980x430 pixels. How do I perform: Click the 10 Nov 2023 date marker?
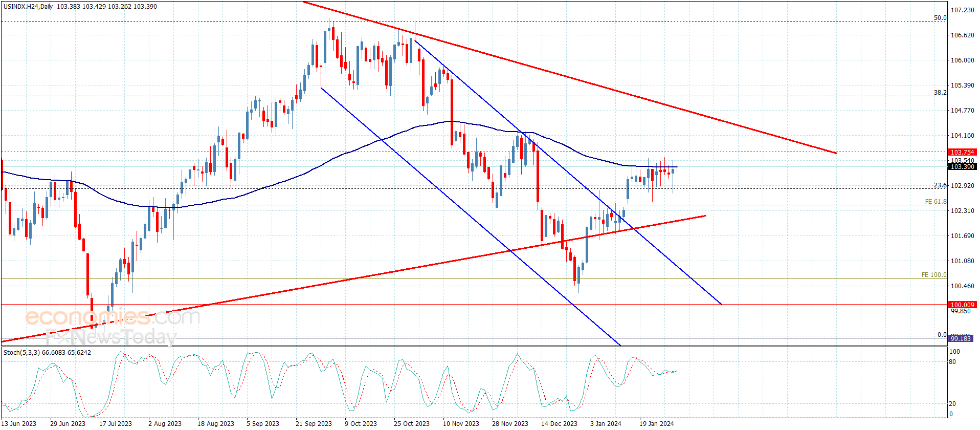[x=461, y=423]
